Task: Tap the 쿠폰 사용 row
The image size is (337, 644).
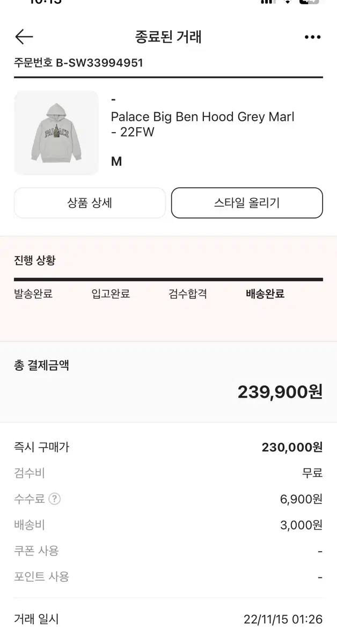Action: point(169,551)
